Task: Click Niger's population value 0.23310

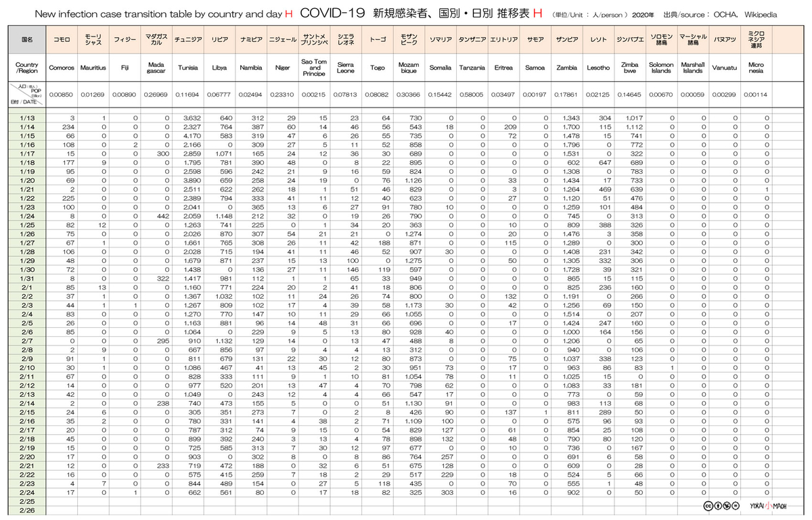Action: click(283, 95)
